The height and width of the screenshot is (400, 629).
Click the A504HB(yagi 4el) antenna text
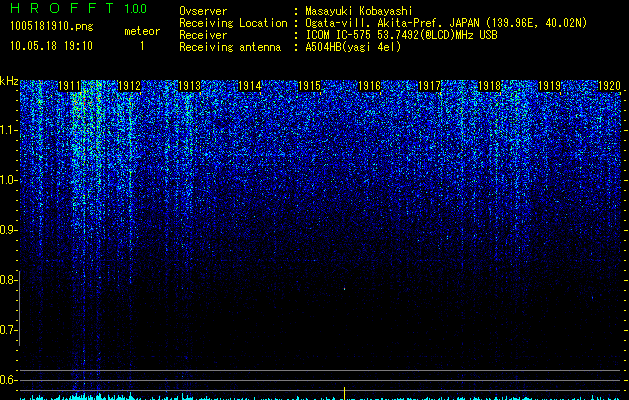[x=353, y=47]
